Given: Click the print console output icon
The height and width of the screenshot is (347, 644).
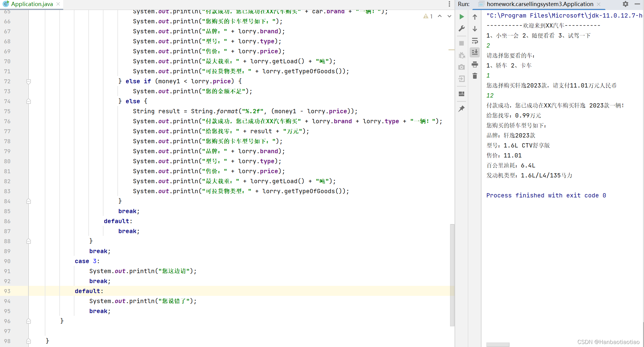Looking at the screenshot, I should 475,64.
